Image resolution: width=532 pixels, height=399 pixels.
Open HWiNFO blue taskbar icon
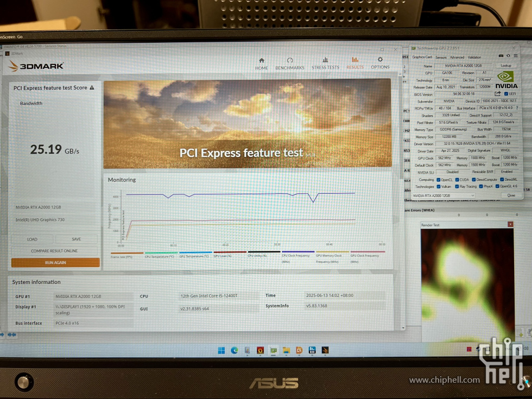pyautogui.click(x=312, y=350)
